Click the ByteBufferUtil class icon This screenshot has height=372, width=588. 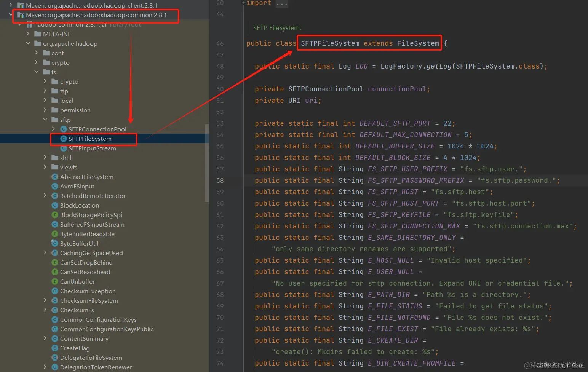(x=55, y=243)
